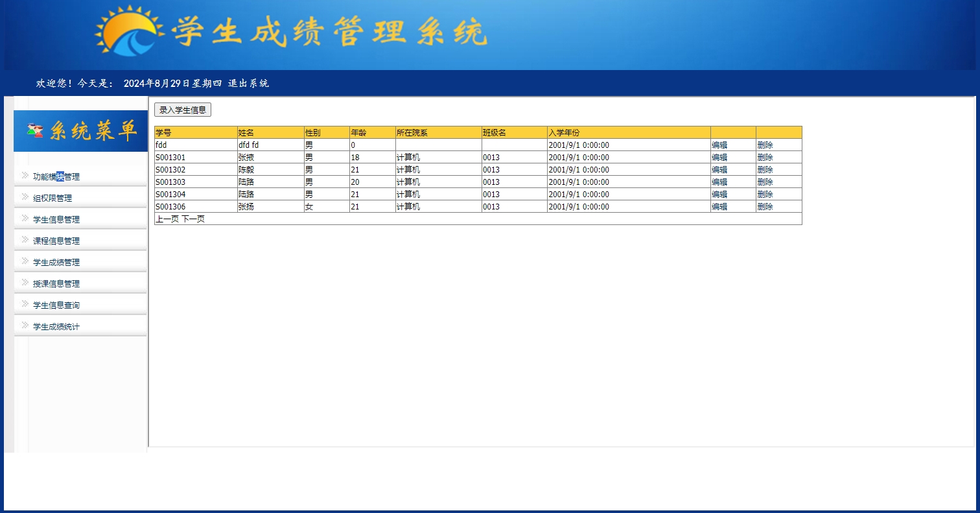Screen dimensions: 980x513
Task: Click arrow icon beside 学生信息查询
Action: [x=25, y=304]
